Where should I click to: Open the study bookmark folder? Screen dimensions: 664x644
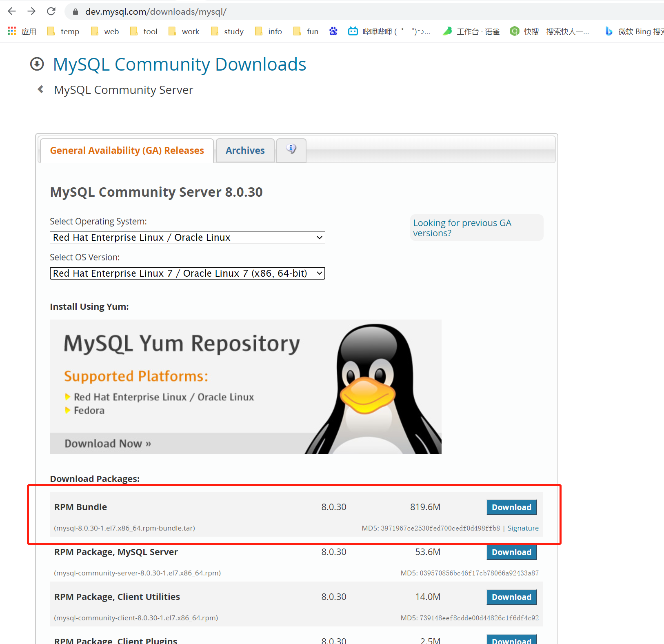click(227, 31)
